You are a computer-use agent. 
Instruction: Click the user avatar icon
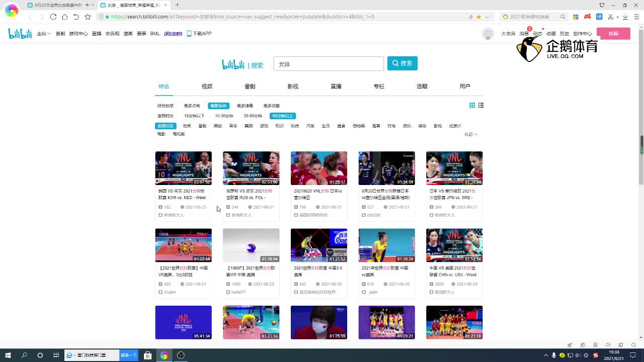(x=488, y=34)
